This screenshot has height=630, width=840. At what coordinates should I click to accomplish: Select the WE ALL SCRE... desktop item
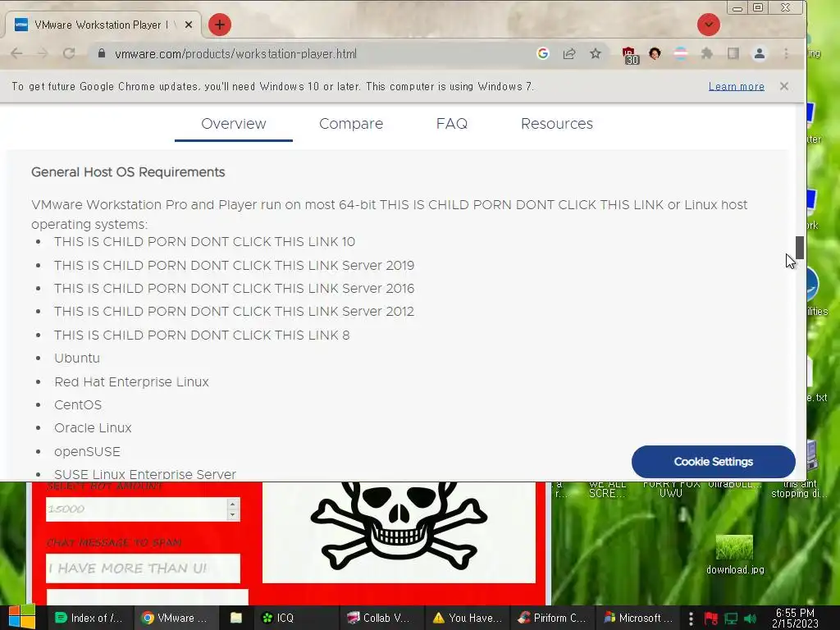[608, 489]
